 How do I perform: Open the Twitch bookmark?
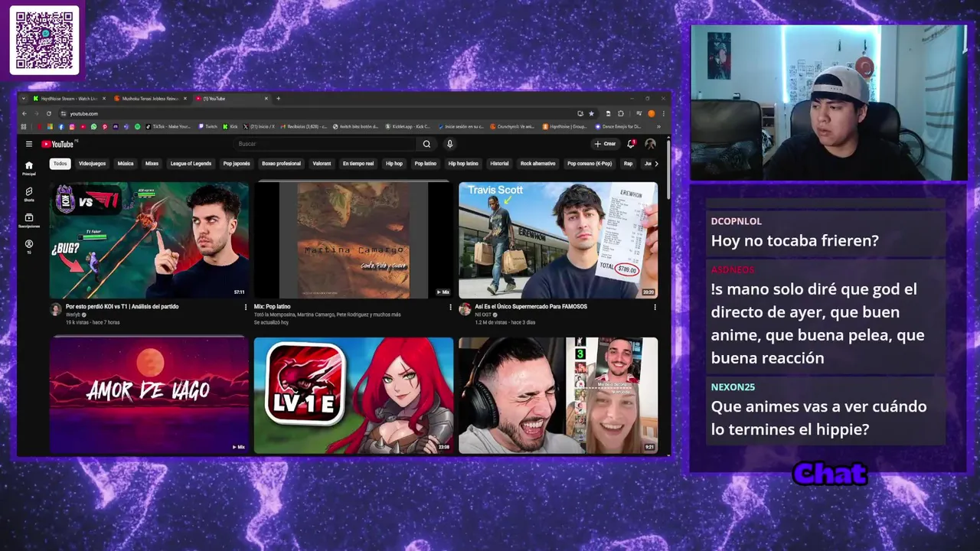207,126
